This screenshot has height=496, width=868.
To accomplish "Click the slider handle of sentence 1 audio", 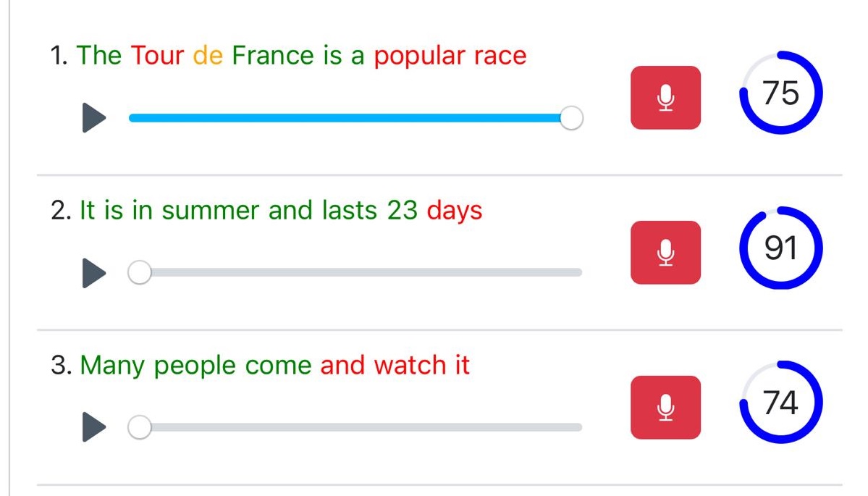I will 571,118.
